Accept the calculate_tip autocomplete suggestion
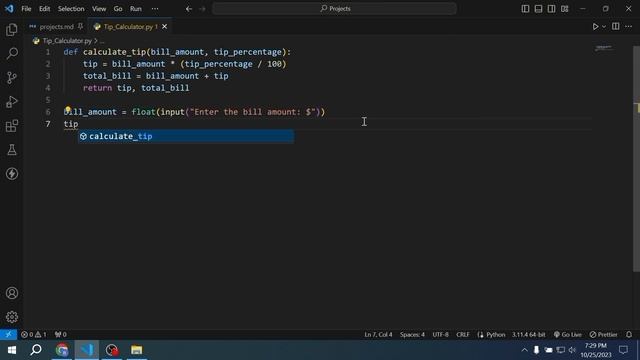The height and width of the screenshot is (360, 640). [x=186, y=136]
